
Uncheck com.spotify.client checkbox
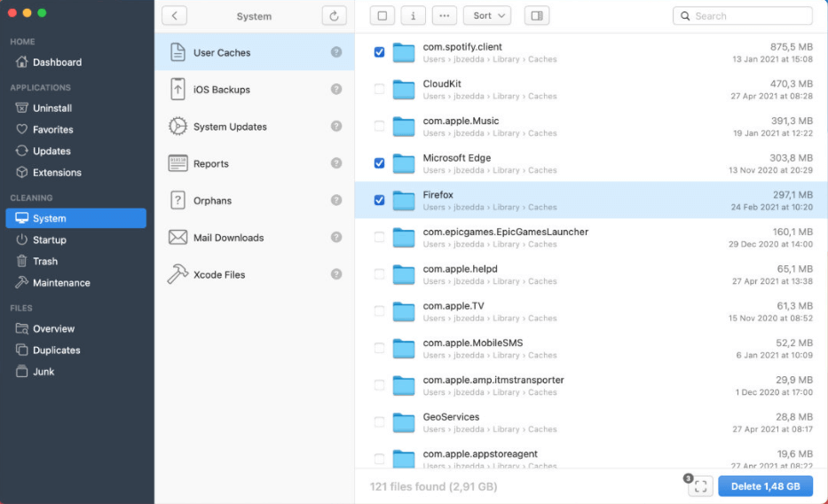point(379,51)
